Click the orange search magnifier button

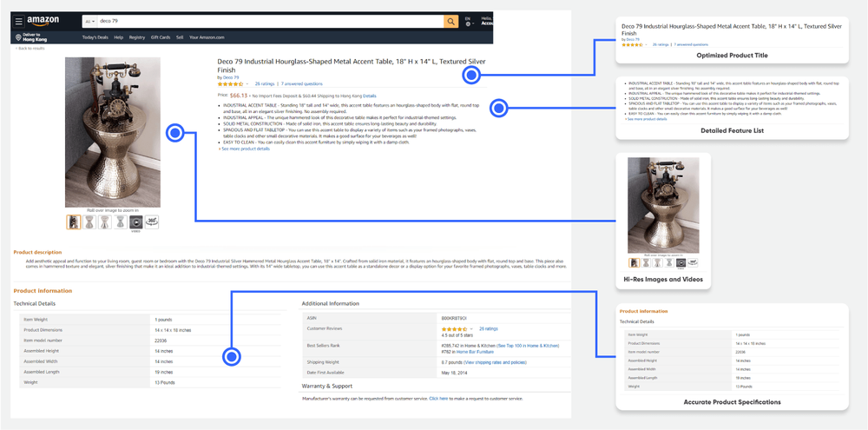(x=451, y=21)
